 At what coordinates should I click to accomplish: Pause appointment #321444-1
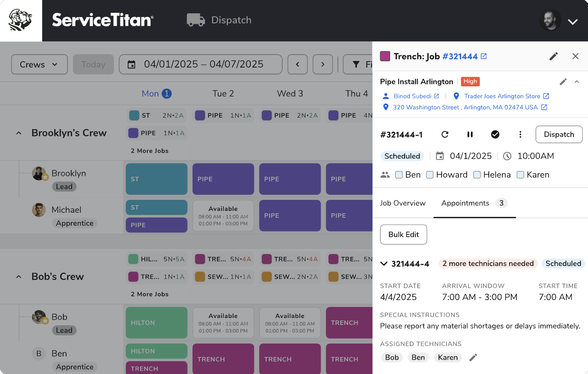tap(470, 135)
